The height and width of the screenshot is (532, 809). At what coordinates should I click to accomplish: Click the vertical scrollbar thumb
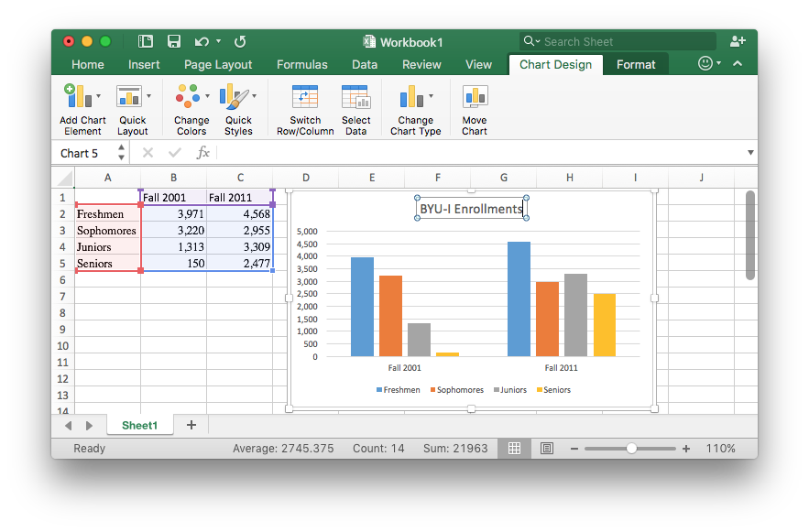coord(750,235)
